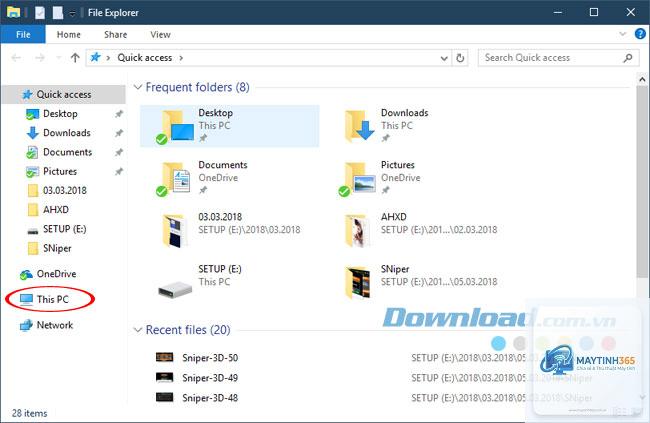The height and width of the screenshot is (423, 650).
Task: Select the AHXD frequent folder thumbnail
Action: 357,231
